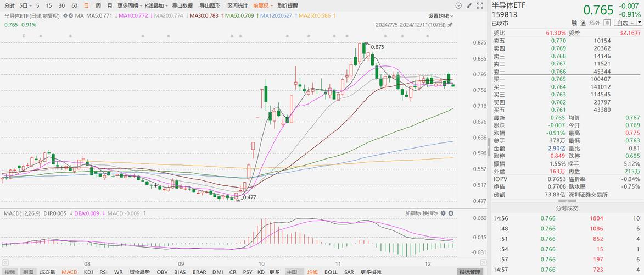
Task: Enable the RSI indicator
Action: coord(104,272)
